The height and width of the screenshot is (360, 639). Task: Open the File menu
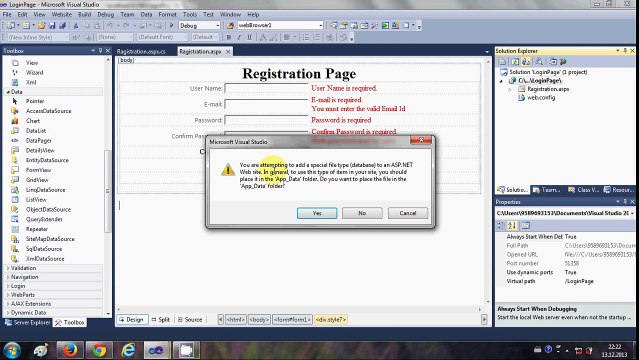(7, 14)
